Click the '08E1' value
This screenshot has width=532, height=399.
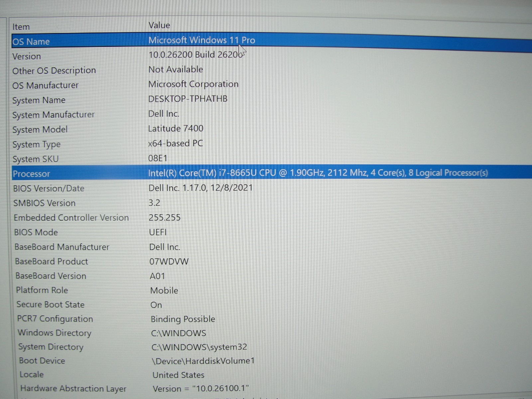158,158
